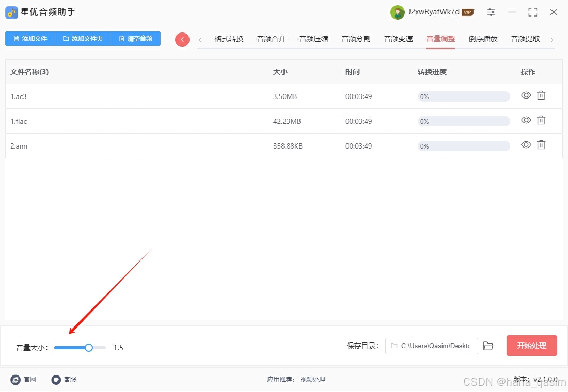The height and width of the screenshot is (392, 568).
Task: Click the 时间 column header
Action: point(353,72)
